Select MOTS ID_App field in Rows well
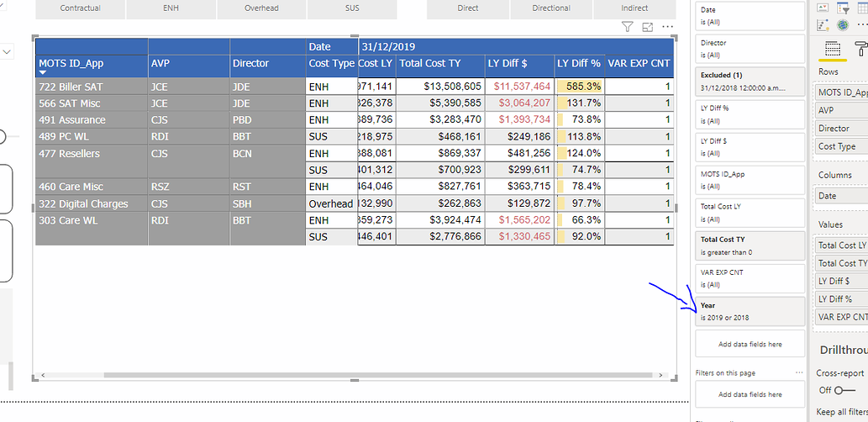Viewport: 868px width, 422px height. point(841,92)
